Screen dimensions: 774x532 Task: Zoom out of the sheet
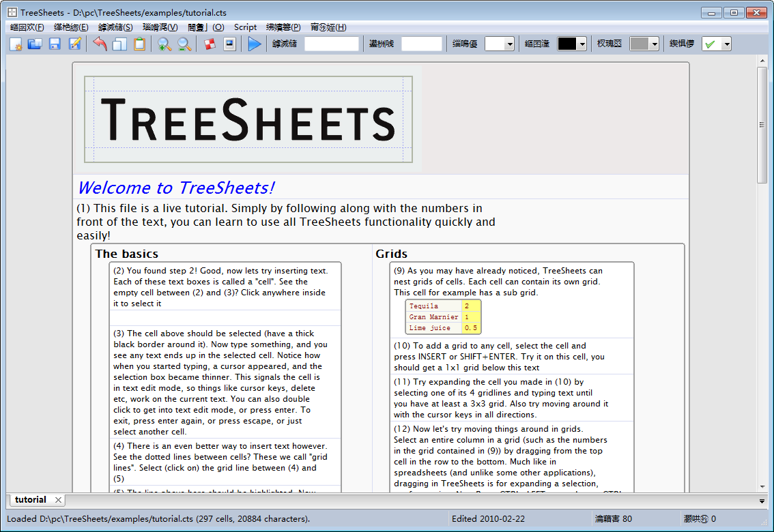pyautogui.click(x=184, y=44)
